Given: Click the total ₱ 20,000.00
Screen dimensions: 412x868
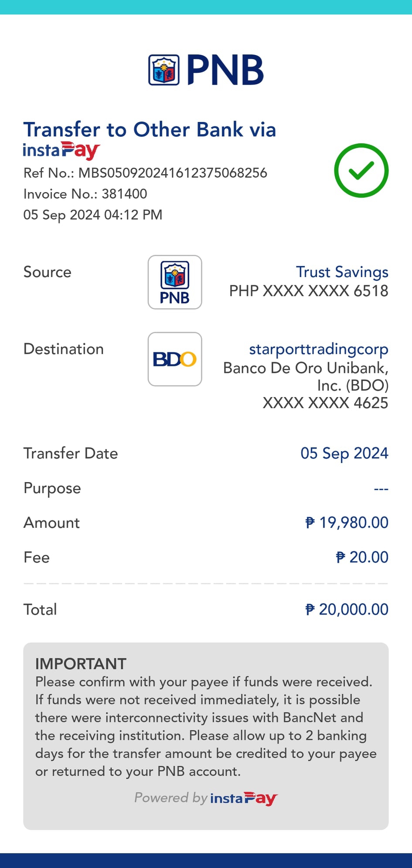Looking at the screenshot, I should [x=347, y=609].
